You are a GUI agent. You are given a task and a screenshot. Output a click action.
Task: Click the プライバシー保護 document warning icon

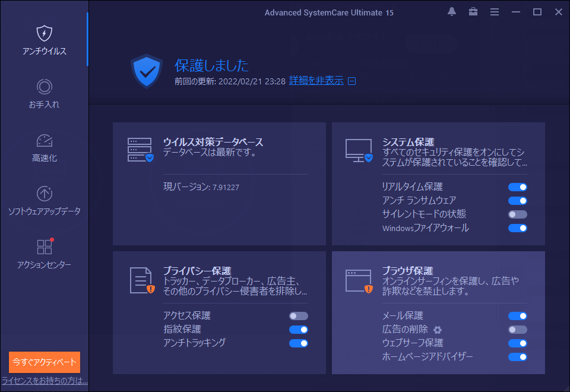click(x=140, y=279)
